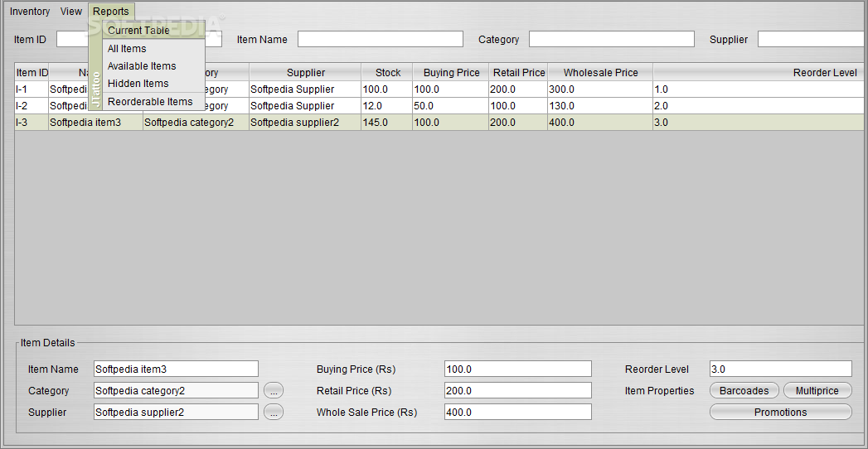Sort table by Stock column header
Screen dimensions: 868x449
pos(387,72)
